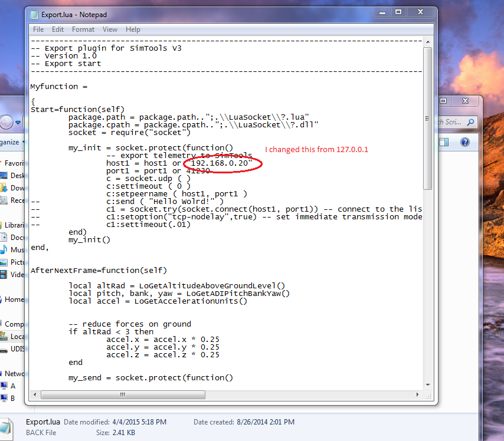Click the "Start=function(self)" line

pos(77,109)
